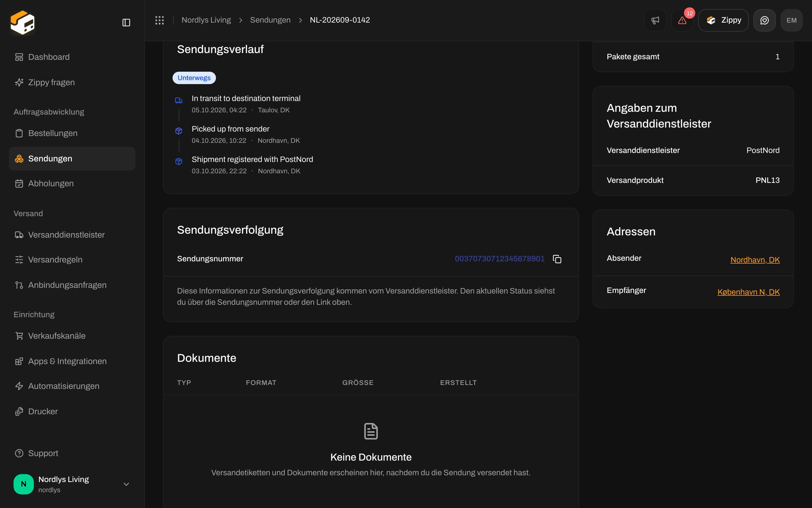The width and height of the screenshot is (812, 508).
Task: Click the NL-202609-0142 breadcrumb text
Action: coord(339,20)
